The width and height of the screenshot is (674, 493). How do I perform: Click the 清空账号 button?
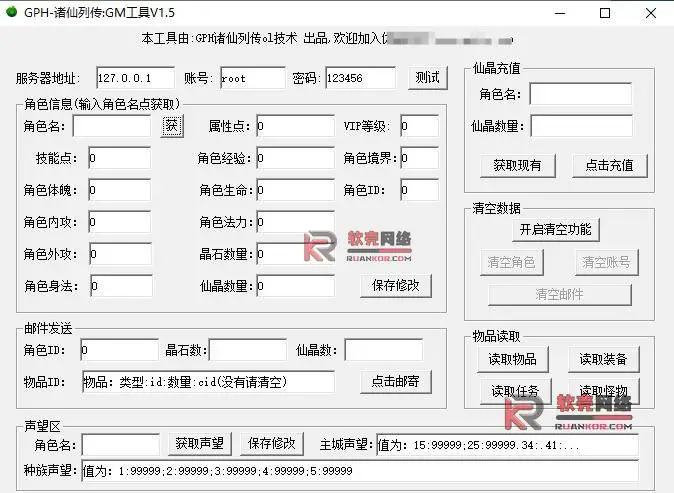point(607,262)
